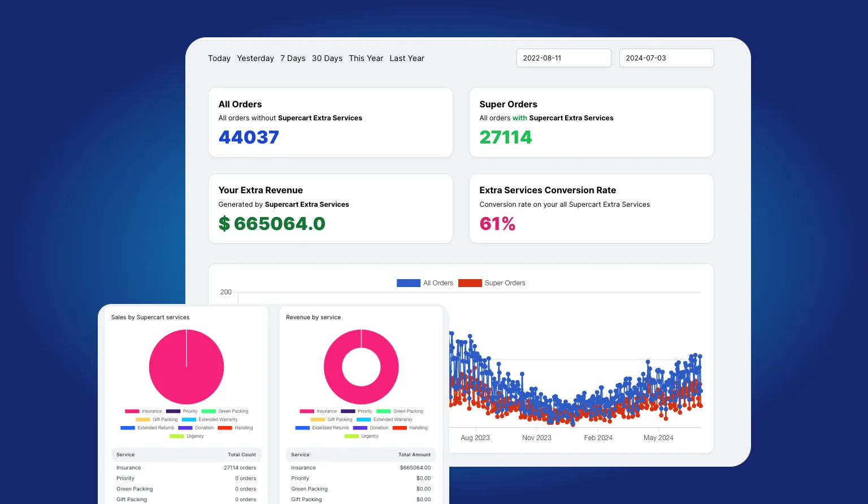
Task: Click the All Orders card title
Action: 240,105
